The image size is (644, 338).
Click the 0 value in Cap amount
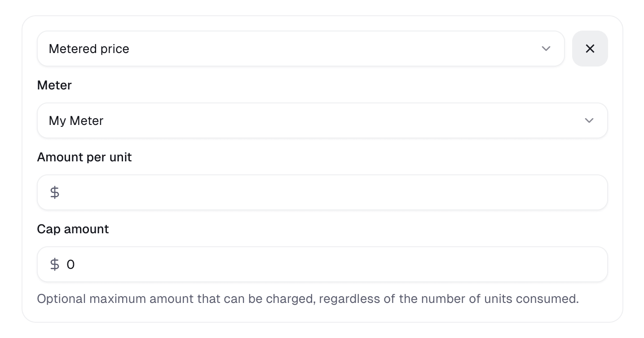coord(71,264)
